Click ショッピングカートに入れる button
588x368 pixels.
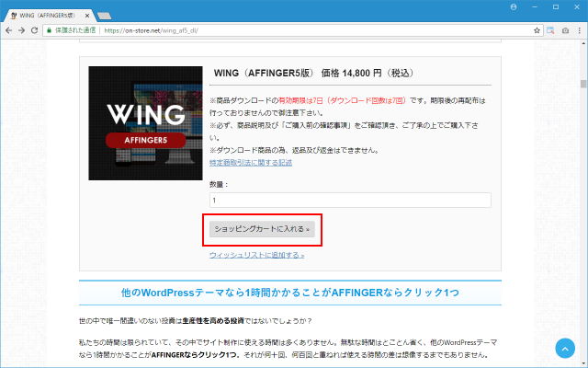click(x=262, y=229)
